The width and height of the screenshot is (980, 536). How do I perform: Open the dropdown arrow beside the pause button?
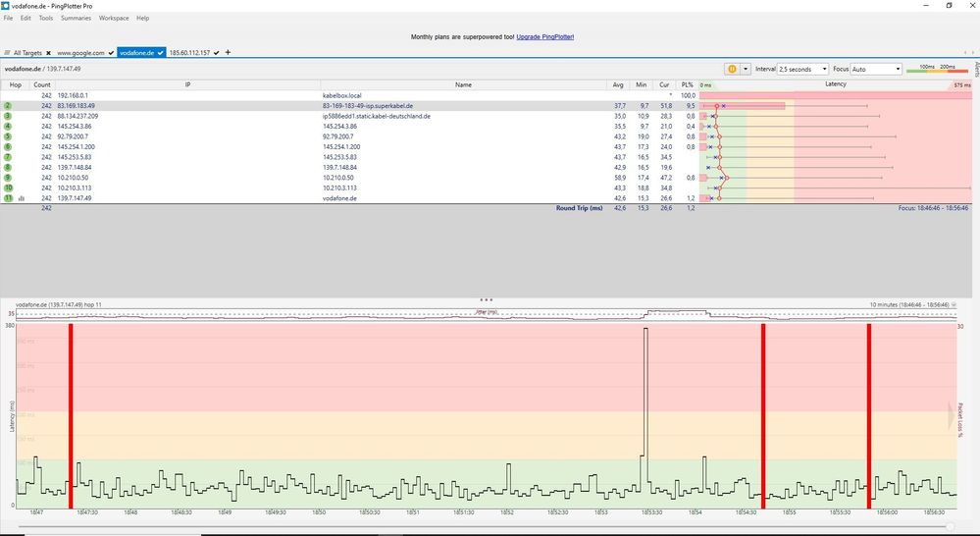(745, 69)
